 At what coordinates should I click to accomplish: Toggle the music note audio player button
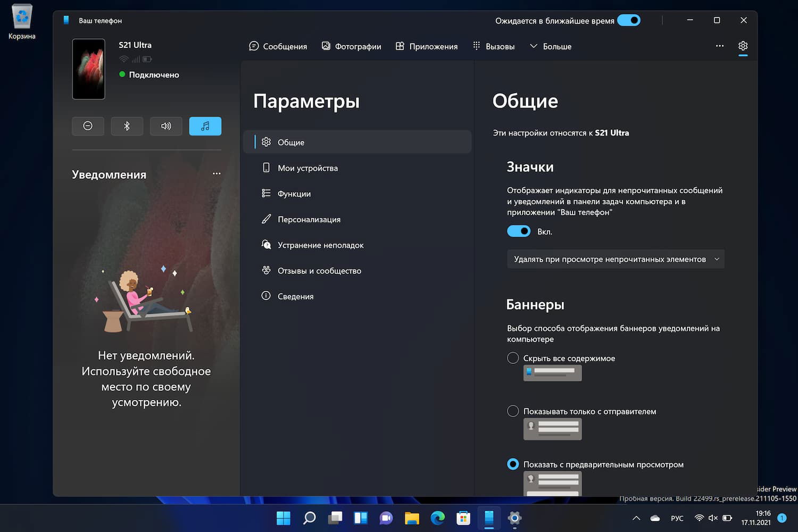[x=205, y=126]
